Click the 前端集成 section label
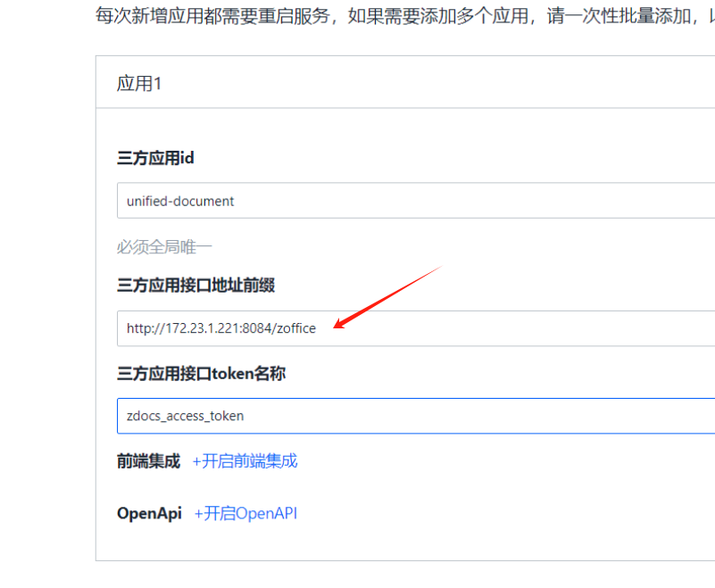Viewport: 715px width, 588px height. (148, 461)
